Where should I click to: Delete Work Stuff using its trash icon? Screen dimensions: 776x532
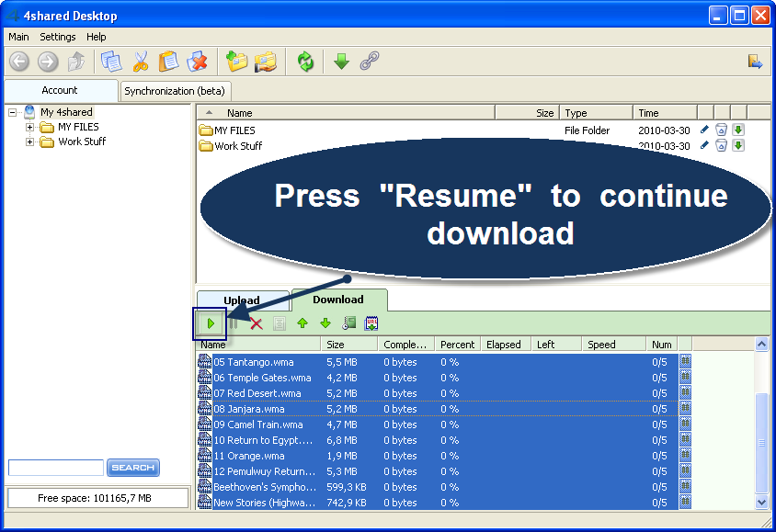coord(722,145)
